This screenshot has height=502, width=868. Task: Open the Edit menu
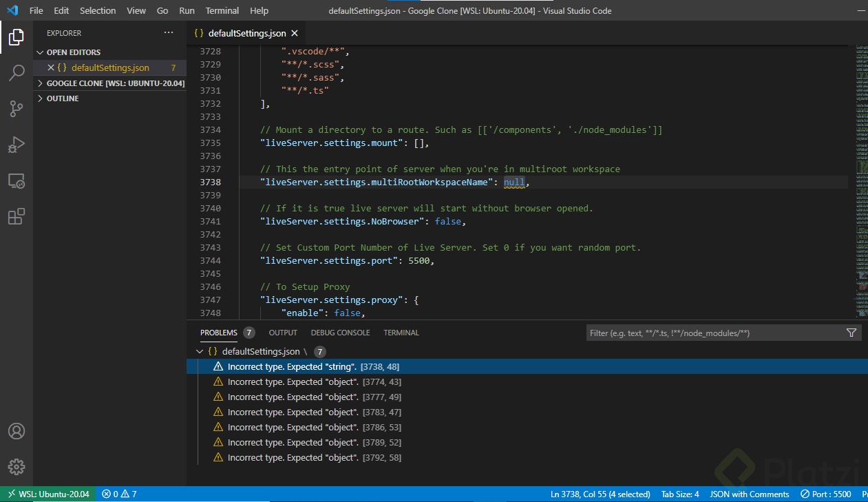tap(61, 10)
